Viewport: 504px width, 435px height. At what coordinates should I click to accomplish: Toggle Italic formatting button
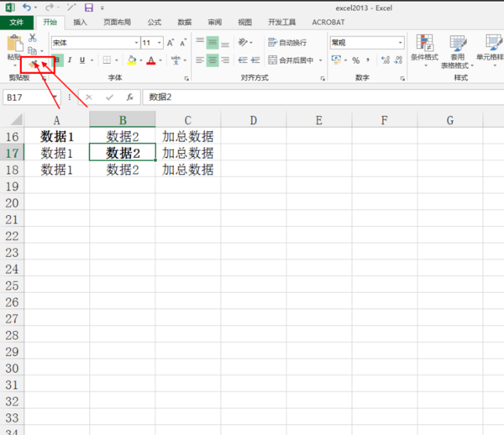70,60
